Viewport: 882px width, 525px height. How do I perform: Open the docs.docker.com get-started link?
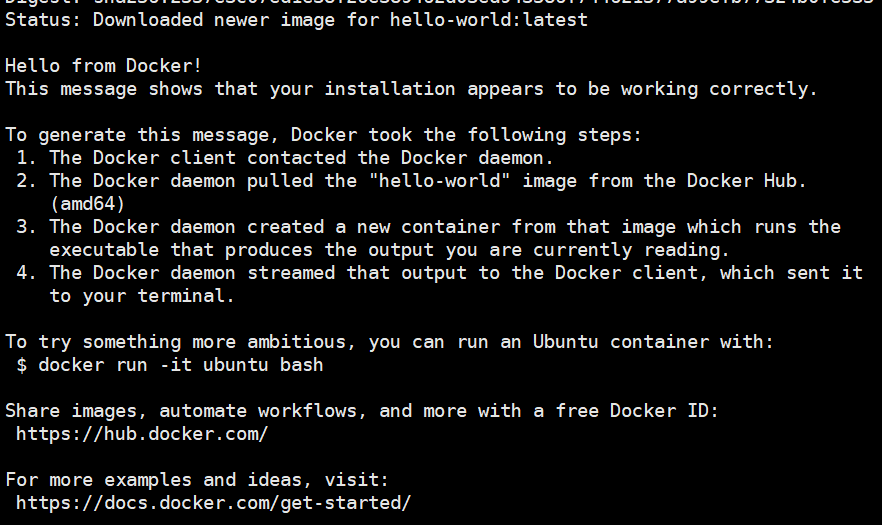point(213,503)
